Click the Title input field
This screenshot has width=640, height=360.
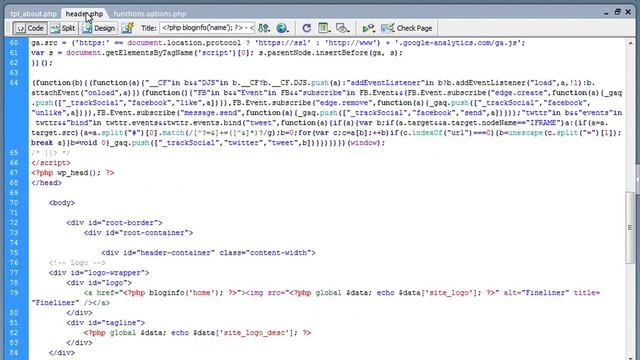click(207, 28)
